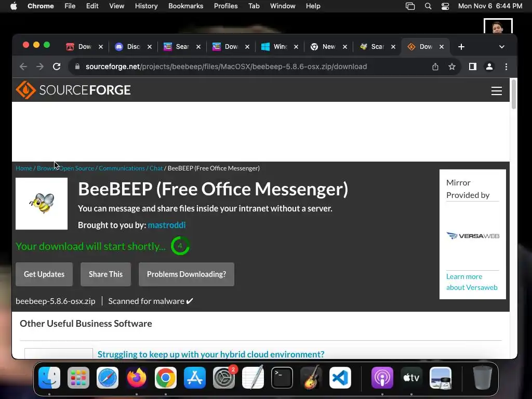Open the File menu

tap(70, 6)
